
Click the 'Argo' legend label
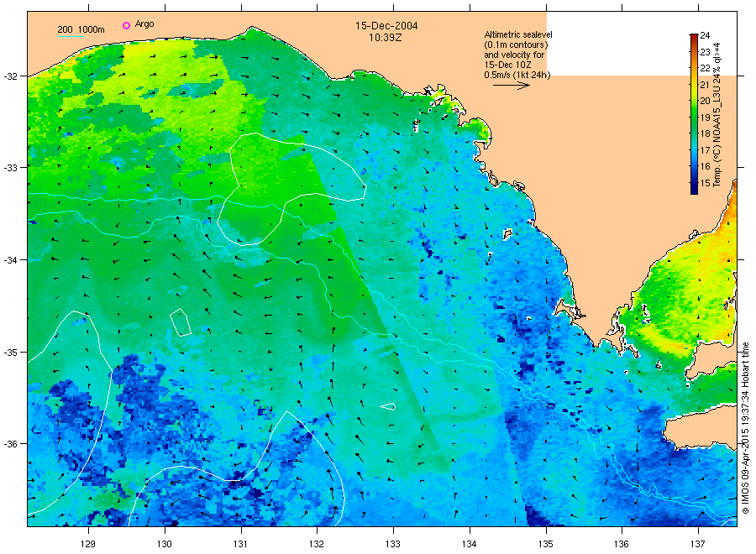click(144, 24)
